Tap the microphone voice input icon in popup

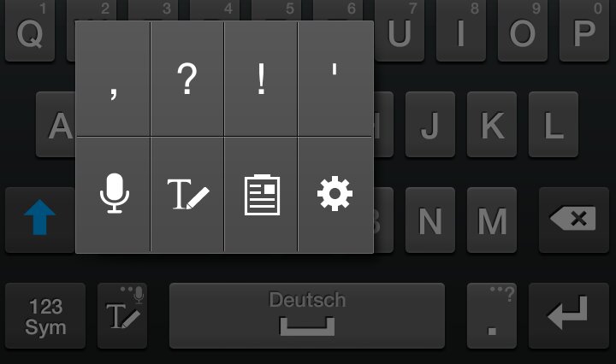click(113, 195)
